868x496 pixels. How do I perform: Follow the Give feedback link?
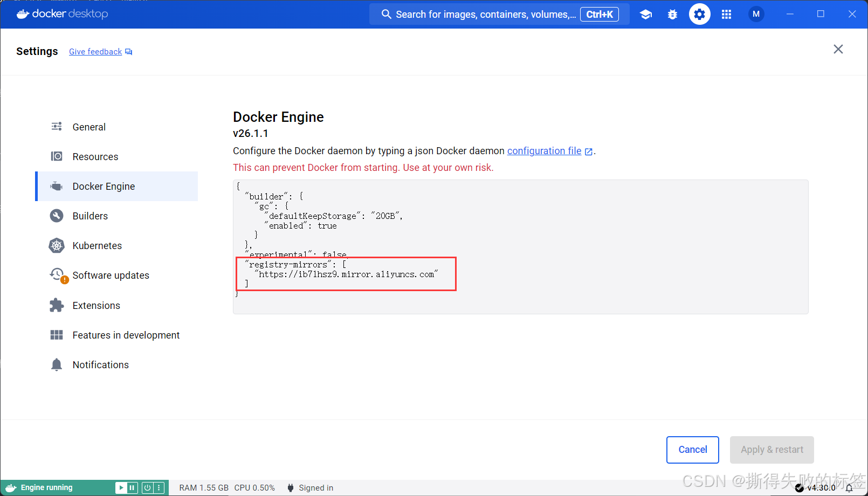pos(95,52)
